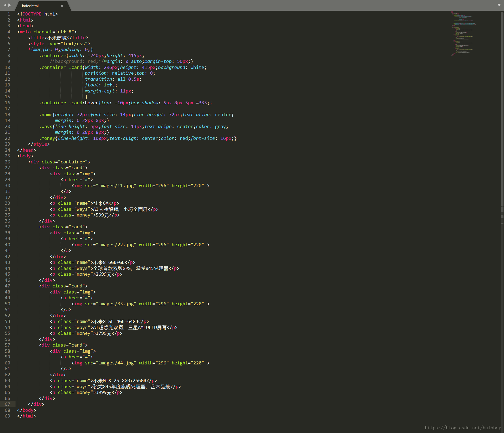Click the DOCTYPE html declaration line
Image resolution: width=504 pixels, height=433 pixels.
pos(37,14)
